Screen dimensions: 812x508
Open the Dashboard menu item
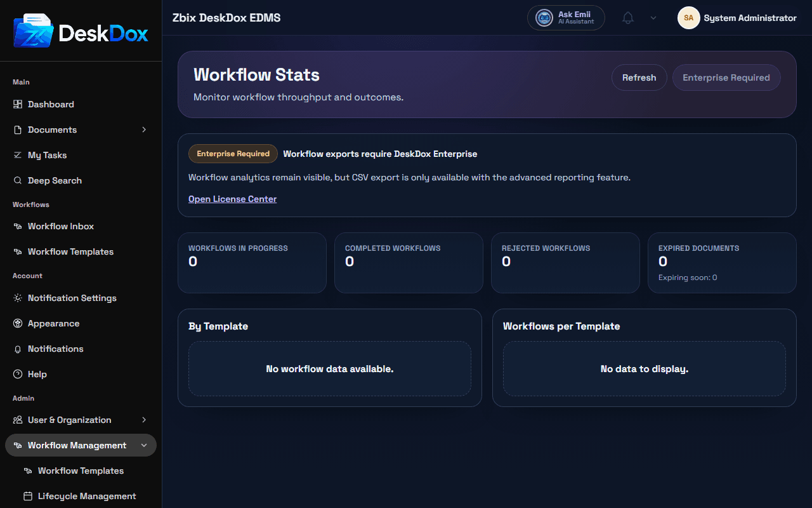click(81, 104)
